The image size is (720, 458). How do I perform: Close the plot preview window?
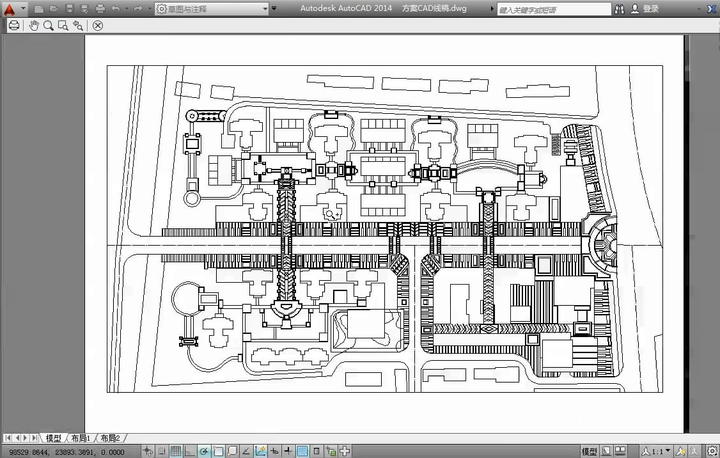pyautogui.click(x=97, y=26)
